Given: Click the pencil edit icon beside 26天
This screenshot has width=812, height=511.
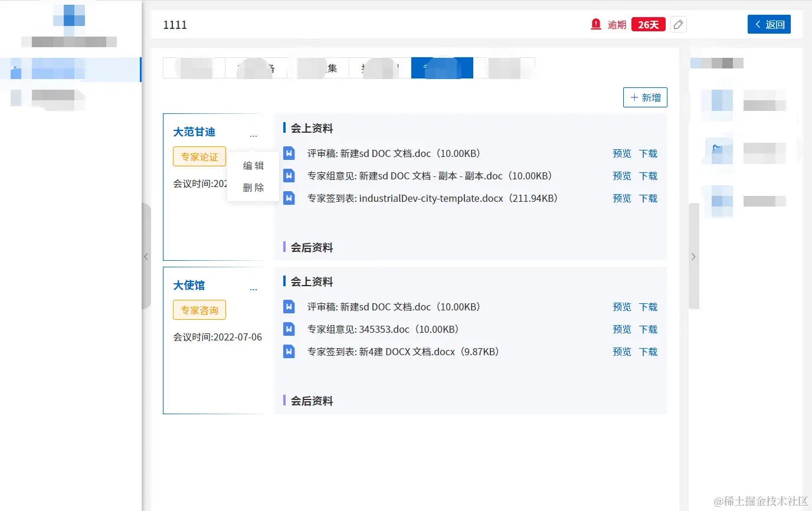Looking at the screenshot, I should click(679, 24).
